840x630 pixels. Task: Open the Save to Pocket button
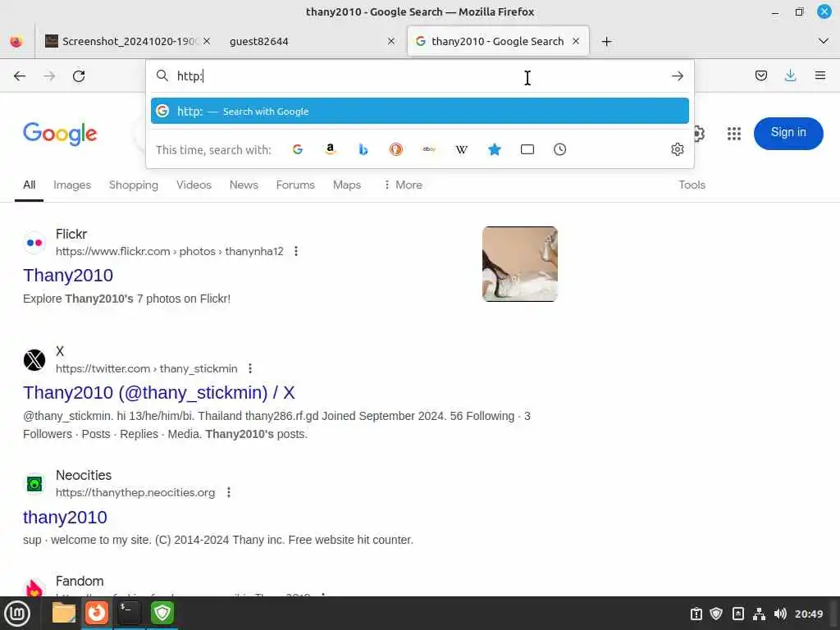point(760,75)
